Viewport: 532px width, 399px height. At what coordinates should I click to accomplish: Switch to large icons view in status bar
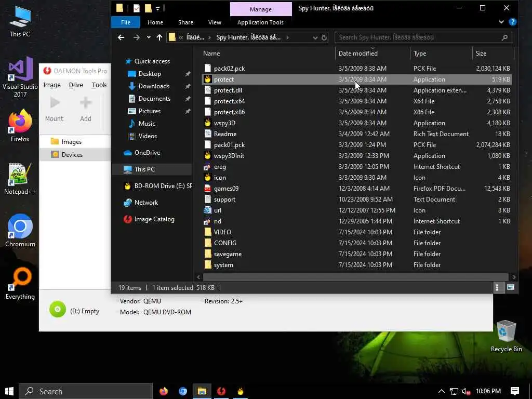pyautogui.click(x=510, y=287)
